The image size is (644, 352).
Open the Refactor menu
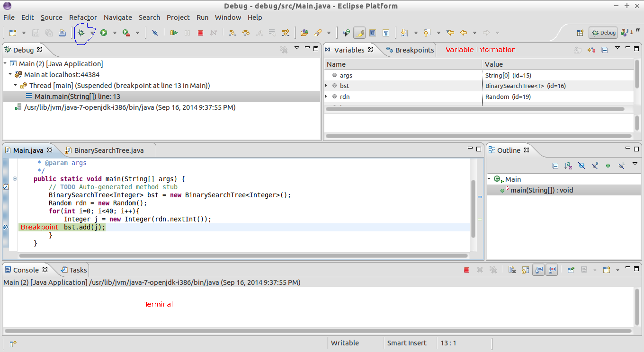pyautogui.click(x=83, y=18)
